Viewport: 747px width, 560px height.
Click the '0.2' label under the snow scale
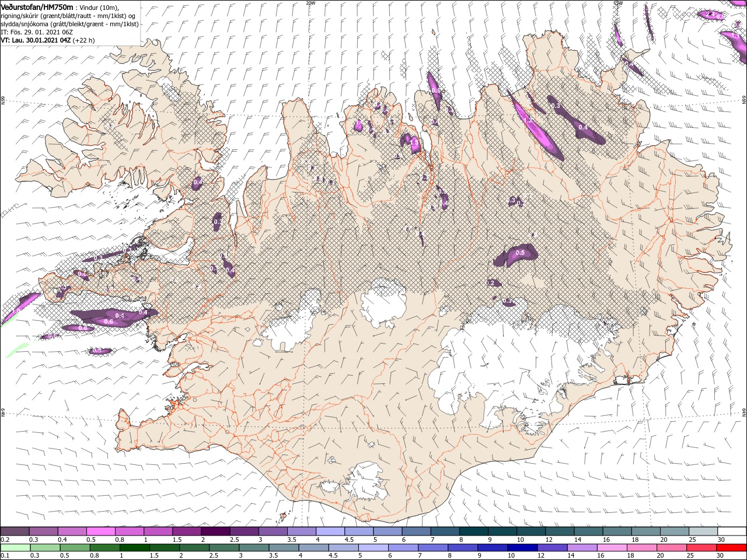6,540
